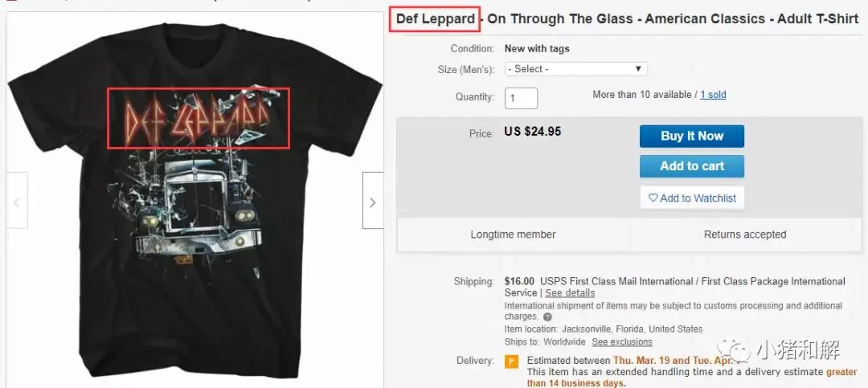Show the previous product image
868x388 pixels.
point(17,200)
